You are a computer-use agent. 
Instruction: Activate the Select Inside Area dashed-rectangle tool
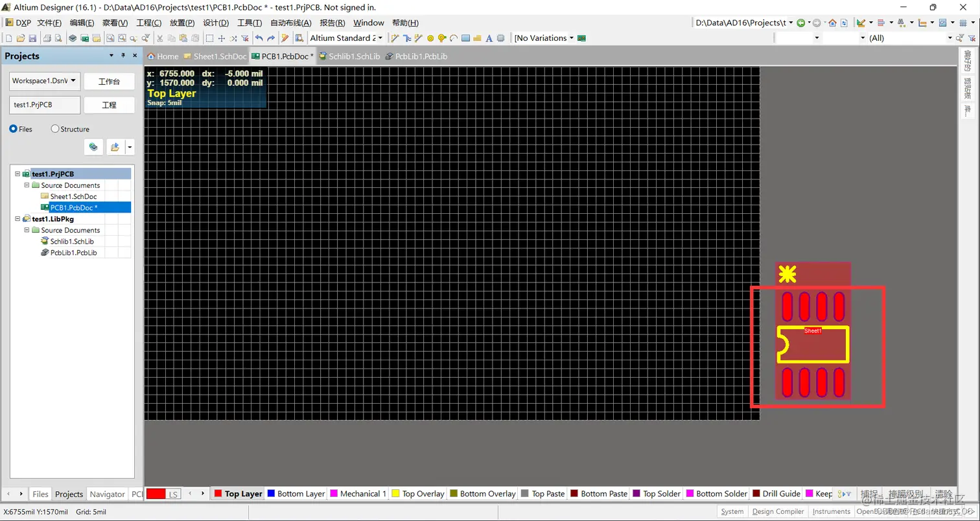[x=209, y=38]
